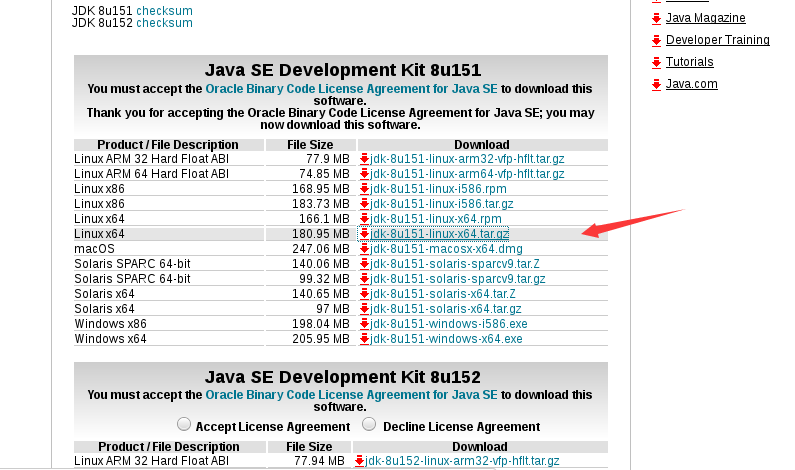The height and width of the screenshot is (470, 795).
Task: Open the Tutorials sidebar link
Action: pos(690,62)
